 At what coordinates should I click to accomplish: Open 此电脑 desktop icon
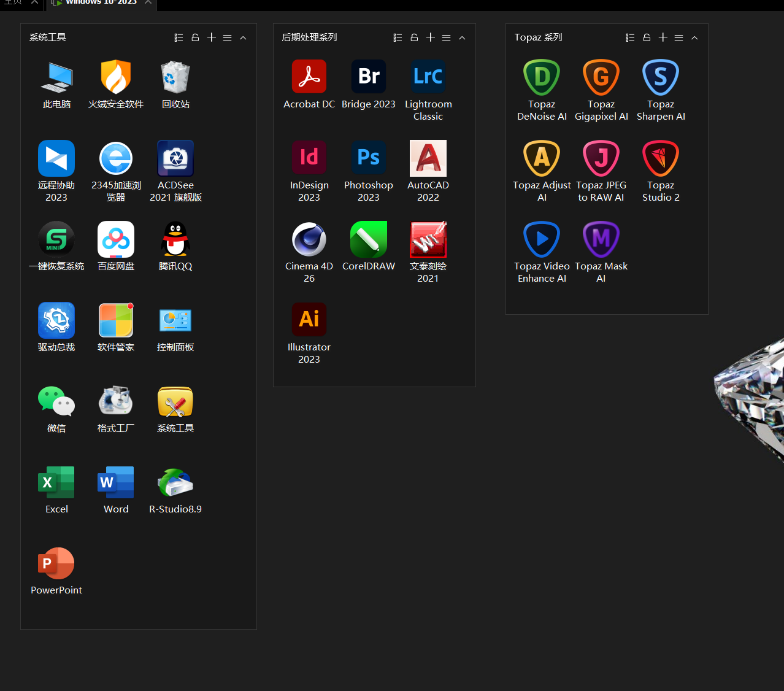coord(56,77)
